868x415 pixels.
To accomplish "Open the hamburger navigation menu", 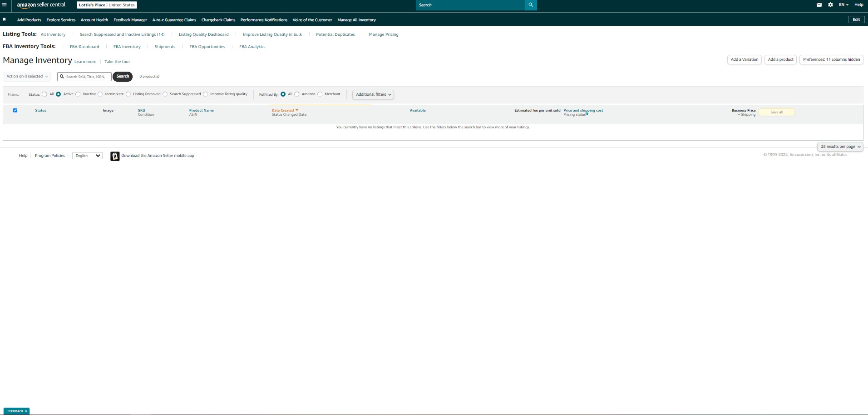I will tap(5, 5).
